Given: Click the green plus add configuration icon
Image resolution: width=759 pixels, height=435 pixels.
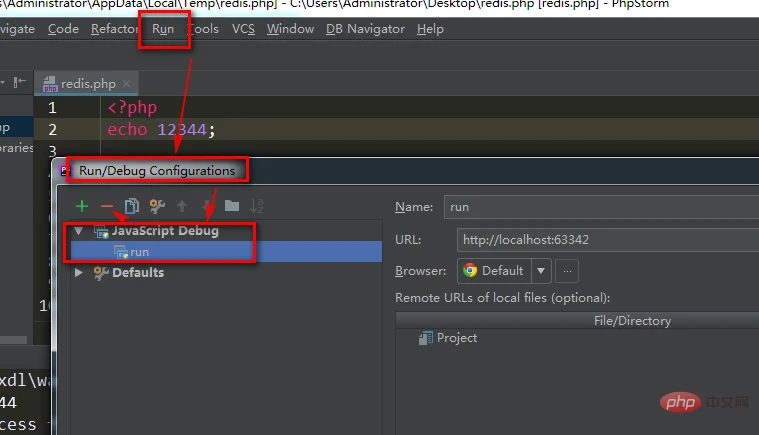Looking at the screenshot, I should [83, 206].
